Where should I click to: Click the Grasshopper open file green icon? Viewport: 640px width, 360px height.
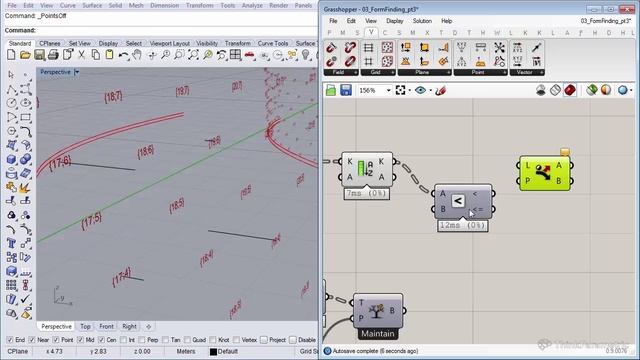coord(331,90)
